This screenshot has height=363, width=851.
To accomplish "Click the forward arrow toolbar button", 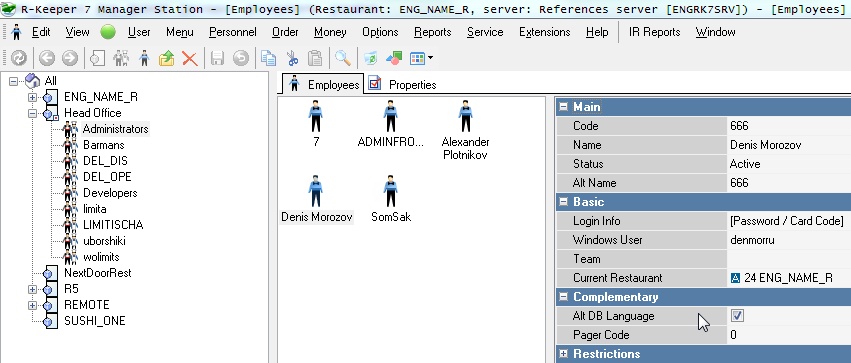I will click(x=70, y=58).
